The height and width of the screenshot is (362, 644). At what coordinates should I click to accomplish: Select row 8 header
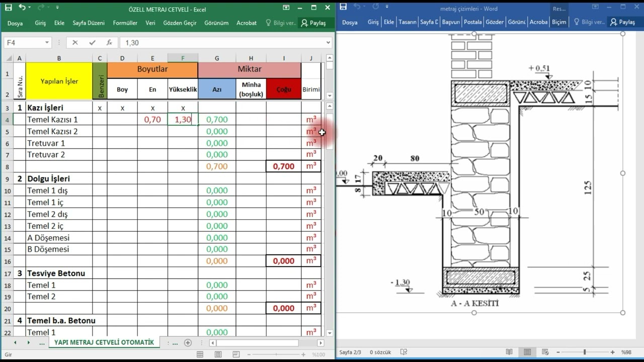[8, 166]
